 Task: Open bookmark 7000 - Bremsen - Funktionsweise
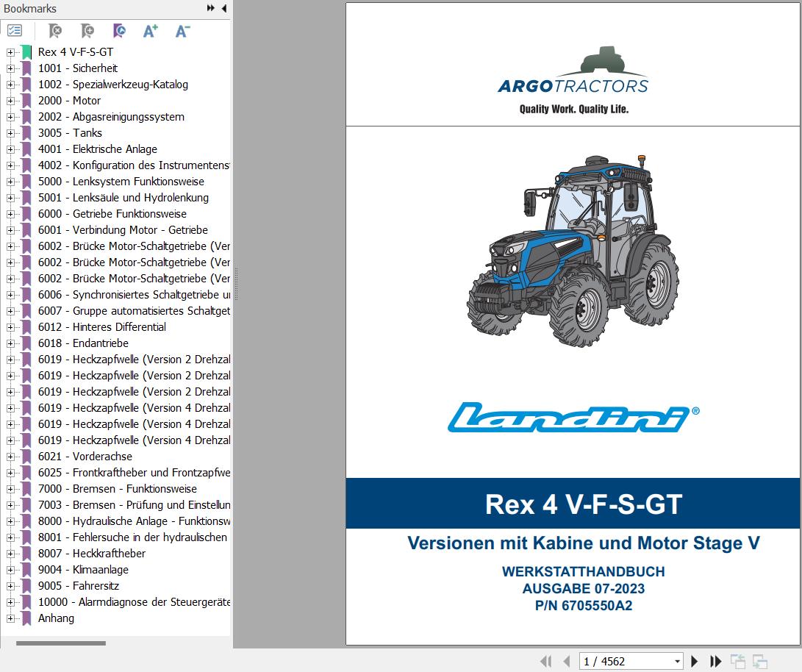[x=117, y=489]
